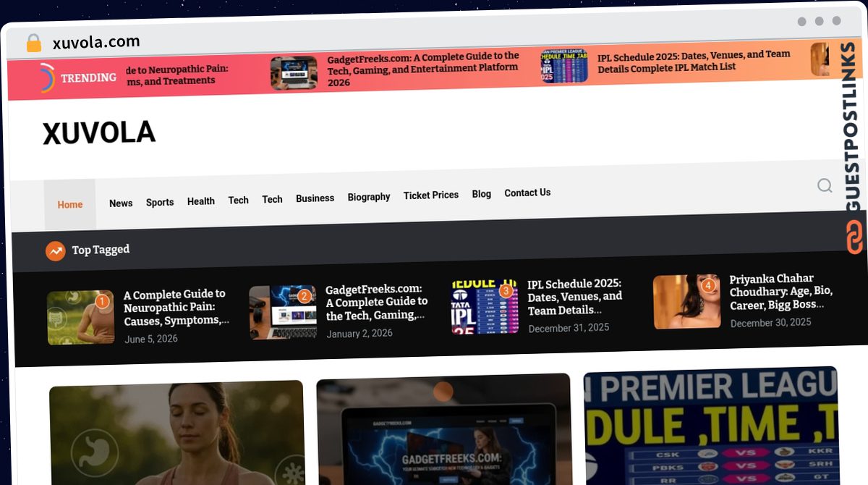The width and height of the screenshot is (868, 485).
Task: Click the TRENDING label text
Action: (88, 77)
